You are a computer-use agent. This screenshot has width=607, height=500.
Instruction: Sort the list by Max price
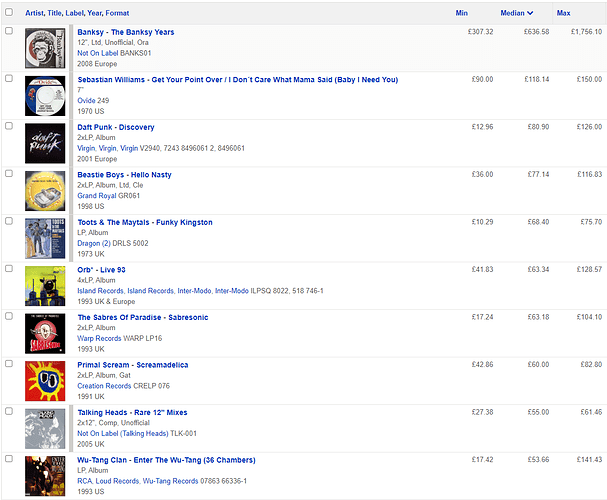pos(563,13)
